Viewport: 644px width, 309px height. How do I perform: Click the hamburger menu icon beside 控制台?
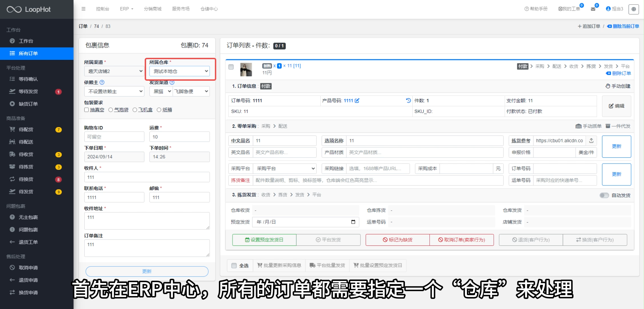point(83,9)
